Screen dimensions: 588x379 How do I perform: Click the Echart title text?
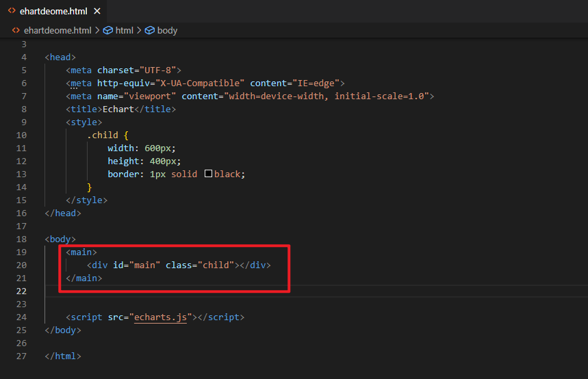[x=118, y=109]
